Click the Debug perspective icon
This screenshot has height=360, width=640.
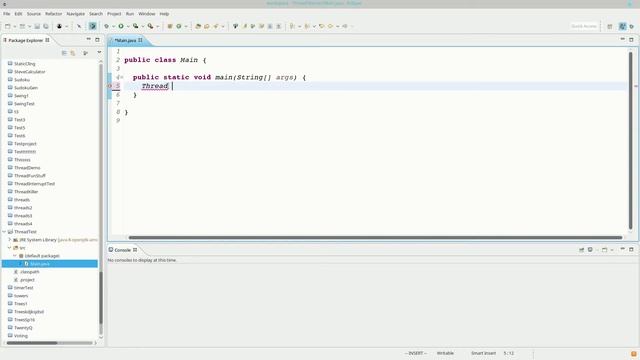(x=632, y=26)
